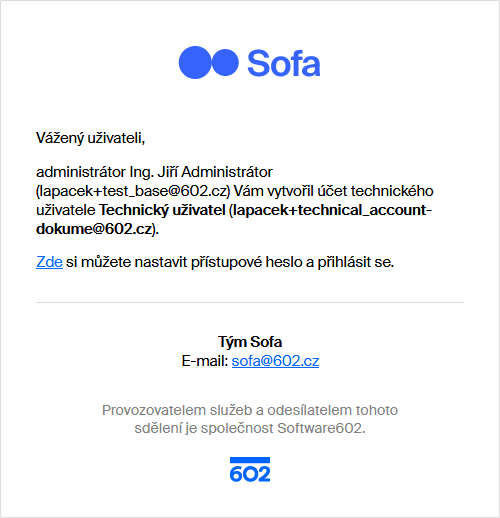The height and width of the screenshot is (518, 500).
Task: Click the words 'přihlásit se'
Action: point(353,262)
